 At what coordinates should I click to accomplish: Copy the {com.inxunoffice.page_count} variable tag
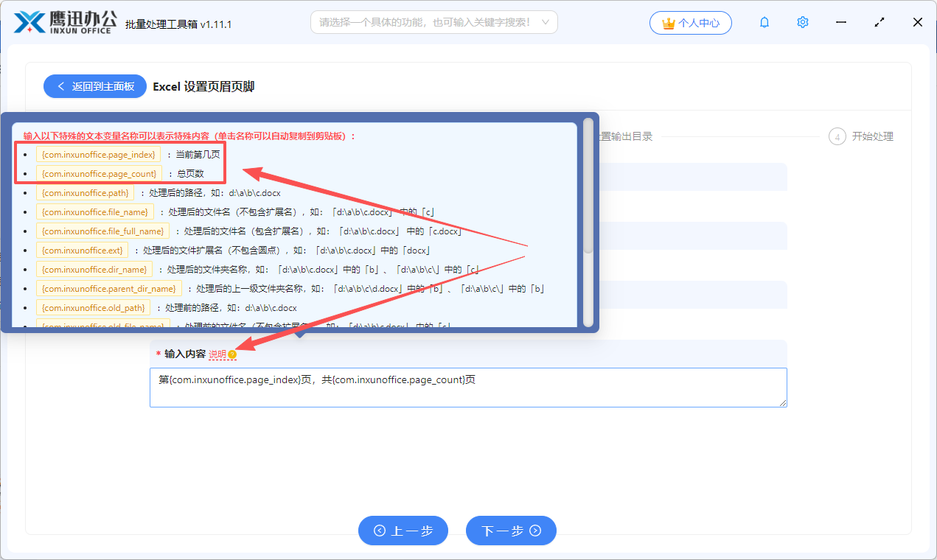coord(100,174)
